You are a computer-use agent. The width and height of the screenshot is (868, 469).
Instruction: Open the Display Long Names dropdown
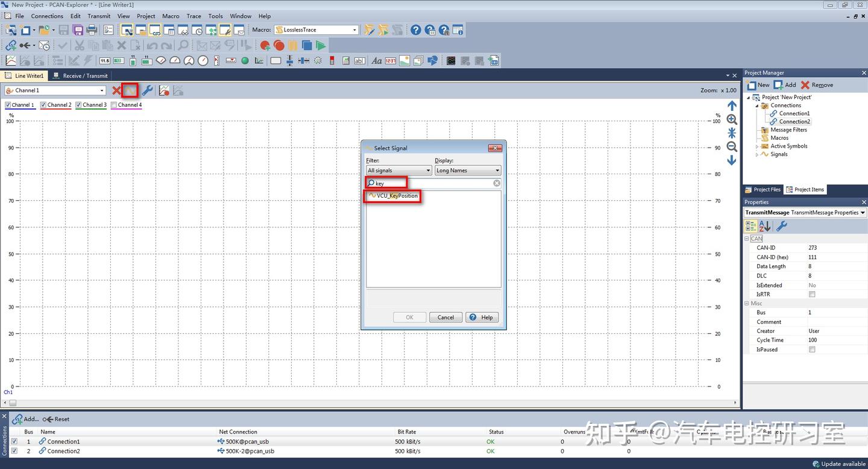[468, 171]
